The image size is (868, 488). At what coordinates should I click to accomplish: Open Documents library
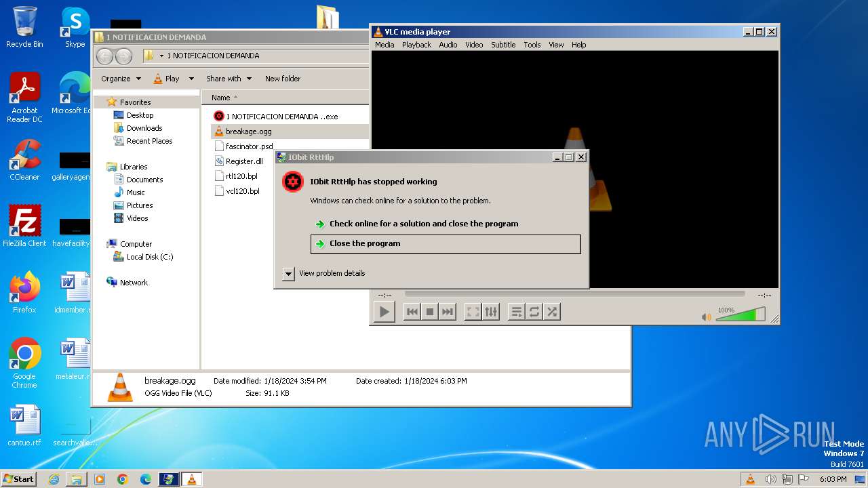(x=138, y=180)
